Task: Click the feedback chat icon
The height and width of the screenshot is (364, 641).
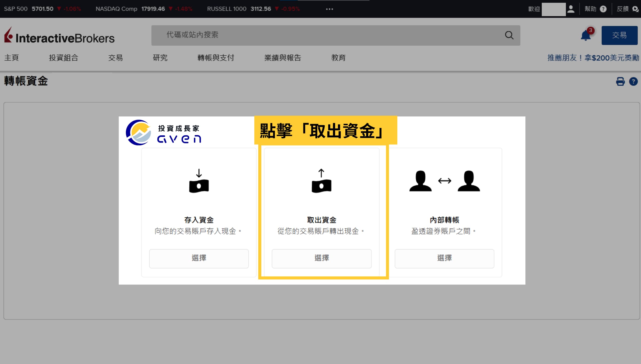Action: point(635,9)
